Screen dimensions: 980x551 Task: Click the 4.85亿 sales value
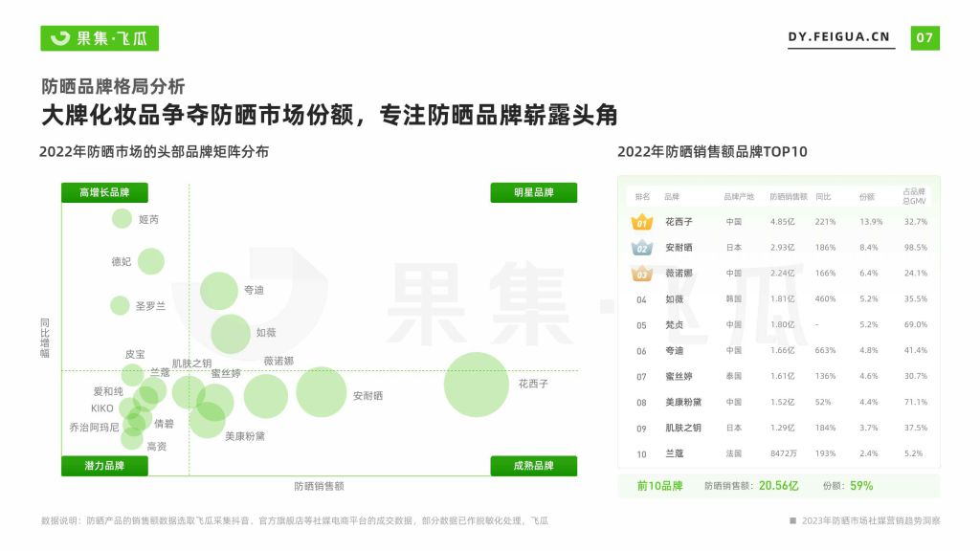[783, 222]
